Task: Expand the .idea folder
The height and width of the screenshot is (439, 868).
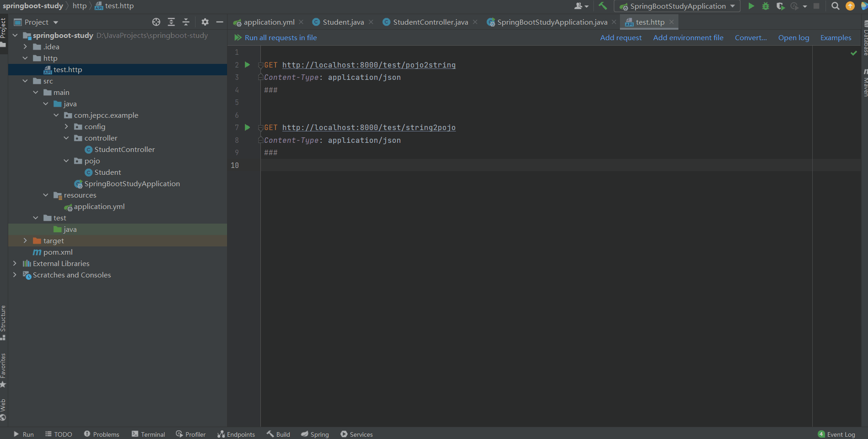Action: pos(25,47)
